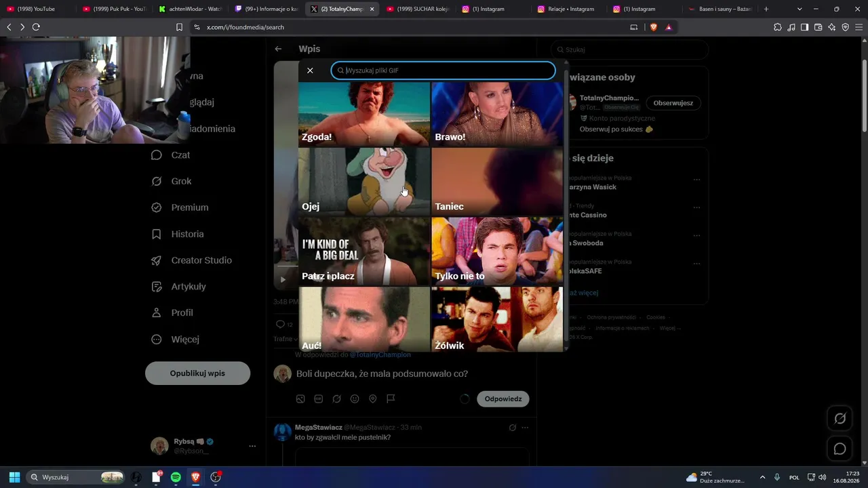
Task: Click the Brave Rewards triangle icon
Action: pos(669,27)
